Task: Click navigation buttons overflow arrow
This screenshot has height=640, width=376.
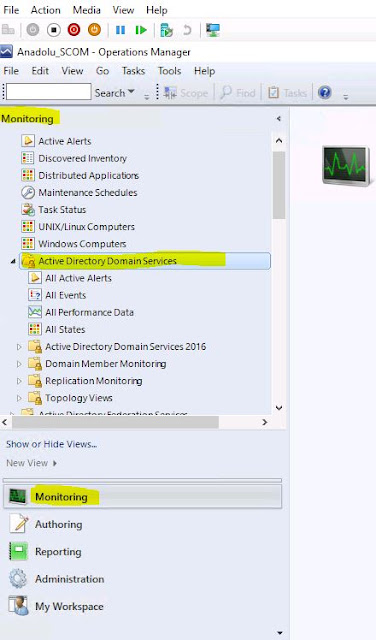Action: tap(280, 633)
